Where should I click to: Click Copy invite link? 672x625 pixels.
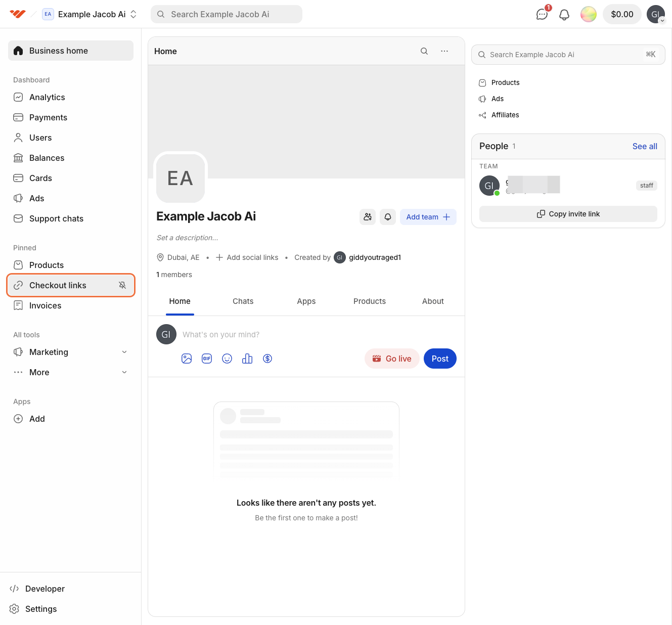coord(568,214)
